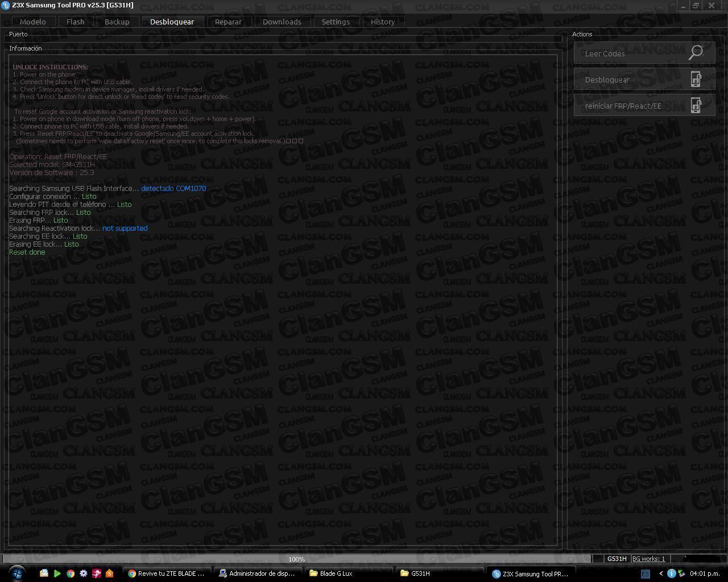
Task: Open Administrador de dispositivos taskbar window
Action: pos(258,573)
